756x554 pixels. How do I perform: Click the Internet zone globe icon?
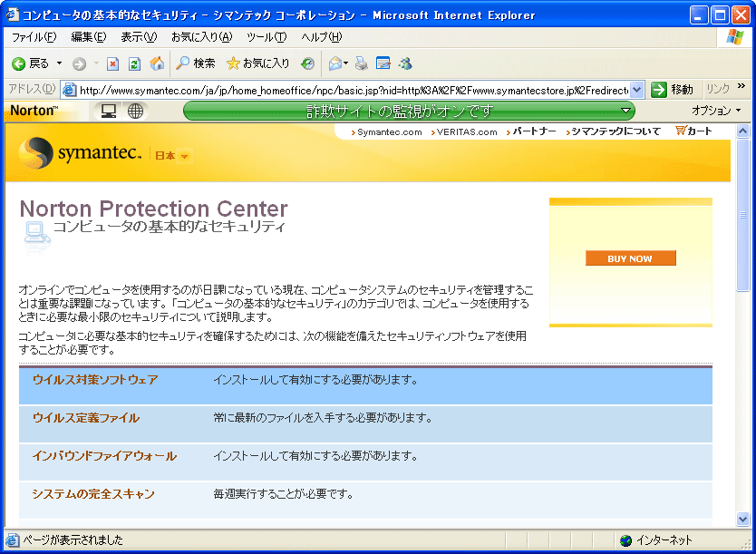pyautogui.click(x=625, y=540)
